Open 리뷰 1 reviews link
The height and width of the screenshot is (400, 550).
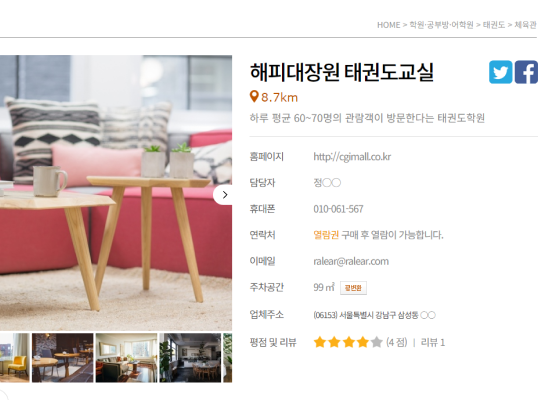433,342
